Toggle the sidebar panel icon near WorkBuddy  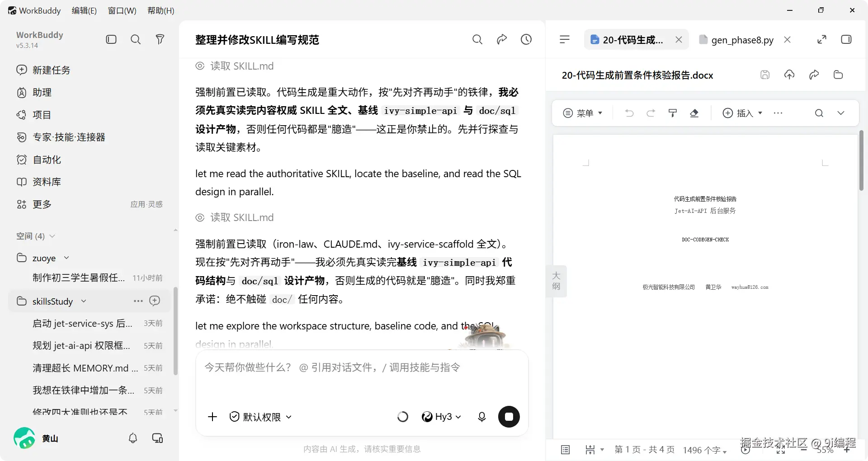pos(111,40)
